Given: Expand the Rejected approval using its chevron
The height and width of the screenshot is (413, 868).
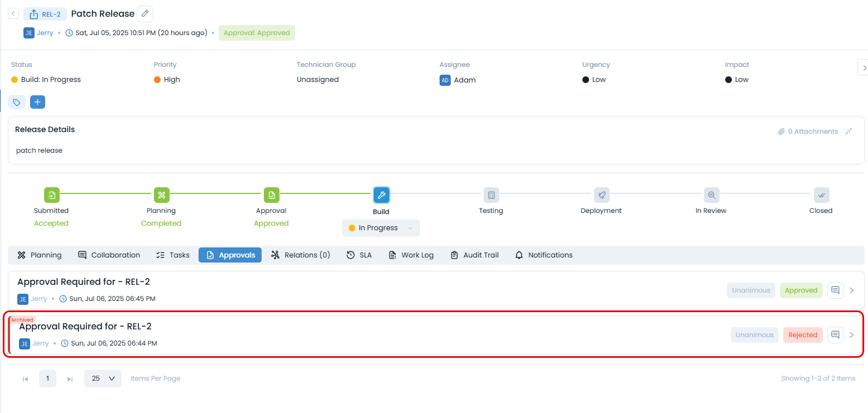Looking at the screenshot, I should [x=852, y=334].
